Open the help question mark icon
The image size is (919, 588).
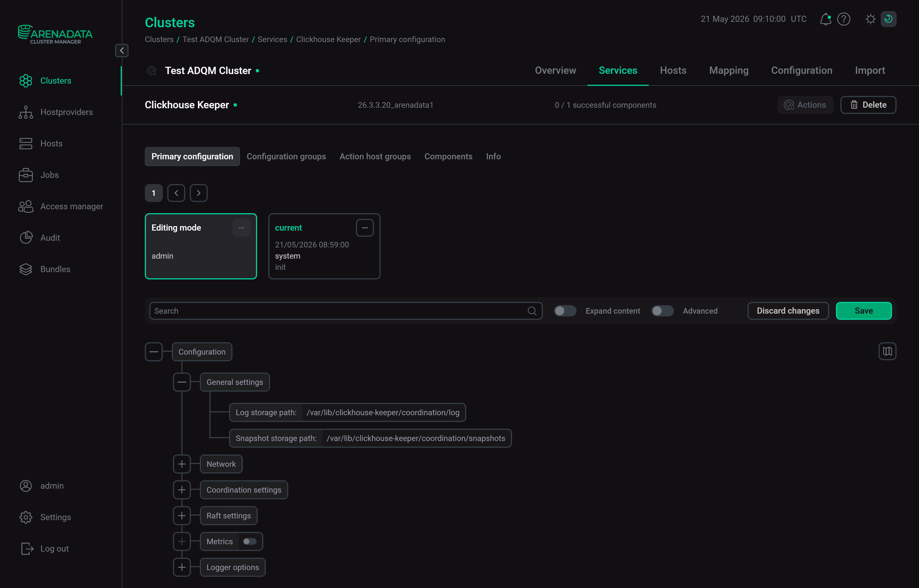[x=843, y=19]
